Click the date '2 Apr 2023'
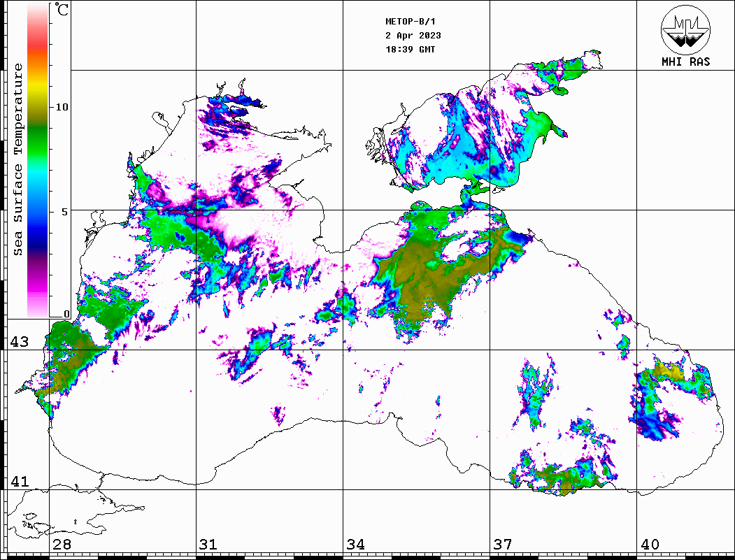 click(x=413, y=36)
